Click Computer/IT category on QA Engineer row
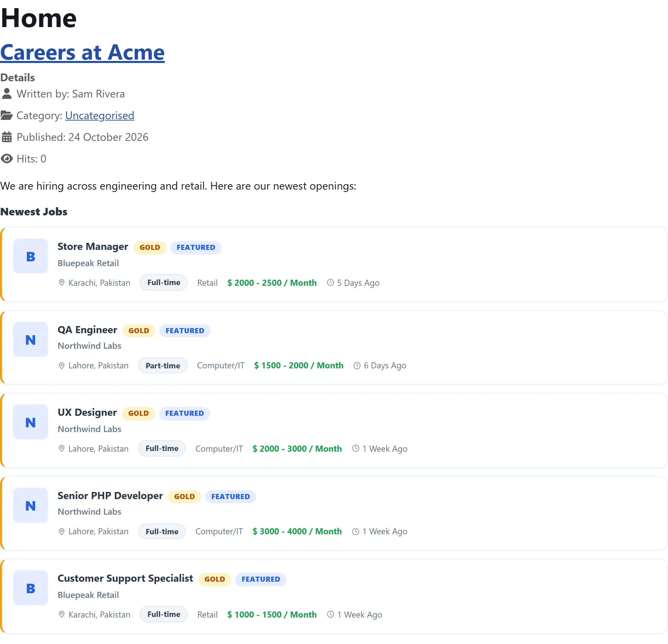 pyautogui.click(x=221, y=366)
